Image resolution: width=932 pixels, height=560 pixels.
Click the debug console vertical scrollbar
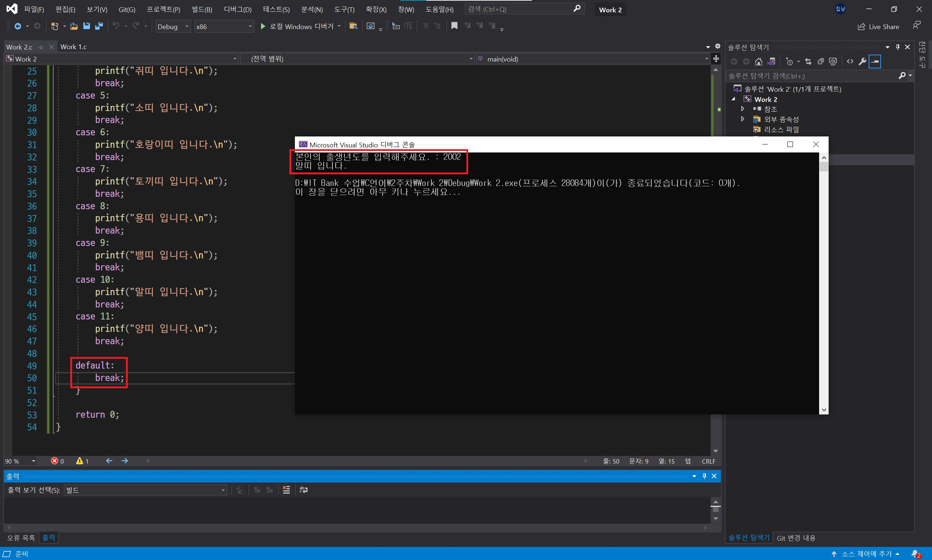click(x=824, y=283)
